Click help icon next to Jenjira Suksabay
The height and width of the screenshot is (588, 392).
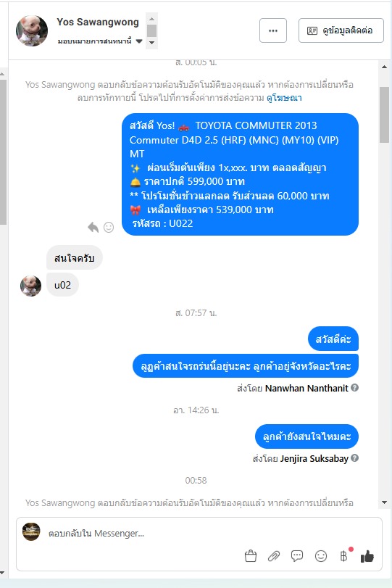[355, 458]
